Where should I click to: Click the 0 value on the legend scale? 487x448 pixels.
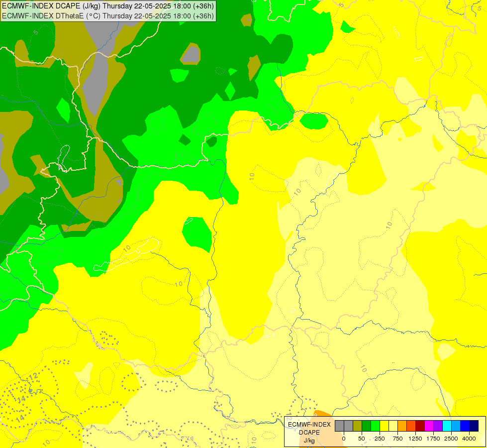click(344, 439)
